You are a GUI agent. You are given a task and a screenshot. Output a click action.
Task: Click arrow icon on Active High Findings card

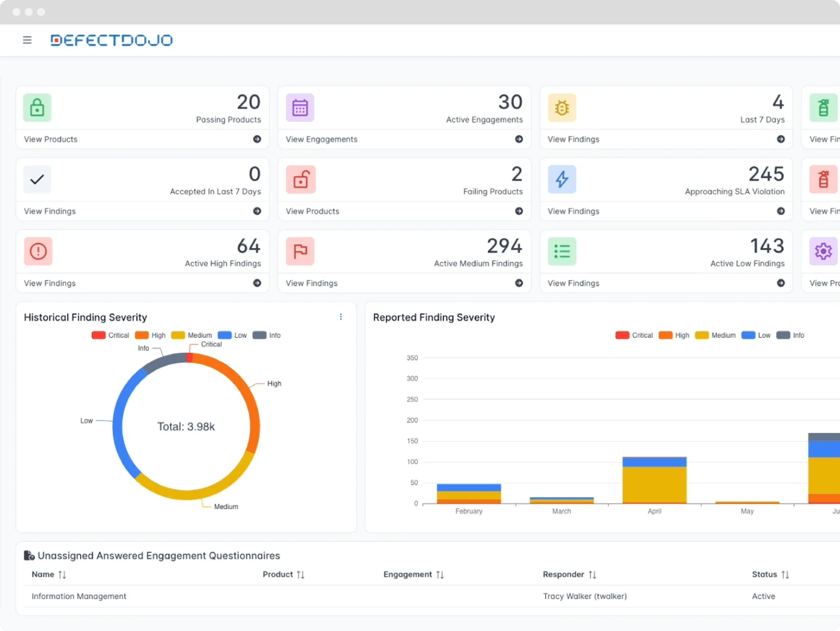tap(257, 283)
